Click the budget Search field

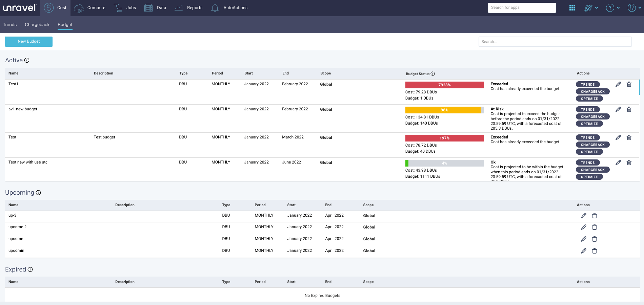[555, 42]
